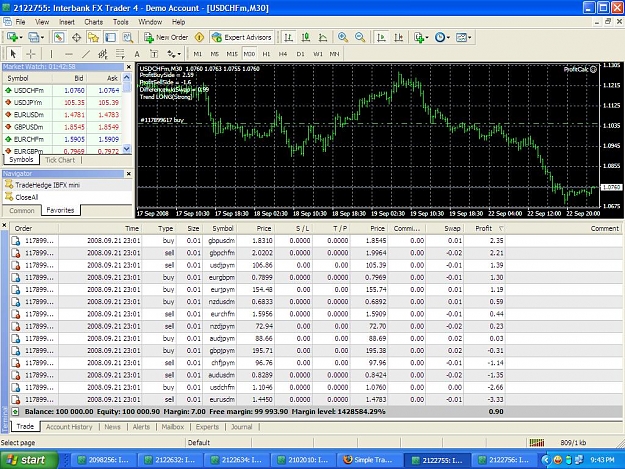
Task: Toggle the Navigator panel
Action: click(x=93, y=37)
